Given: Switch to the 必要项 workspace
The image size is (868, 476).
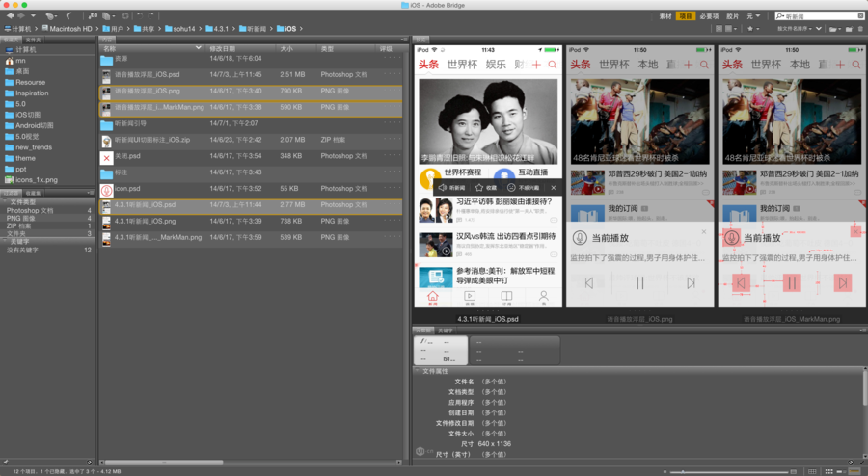Looking at the screenshot, I should pos(709,16).
